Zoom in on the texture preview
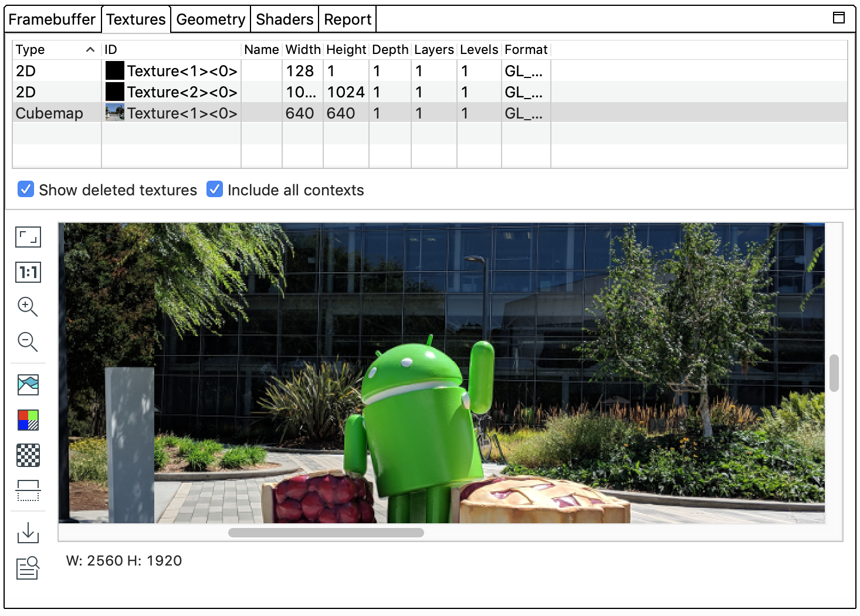Image resolution: width=860 pixels, height=616 pixels. (x=28, y=307)
